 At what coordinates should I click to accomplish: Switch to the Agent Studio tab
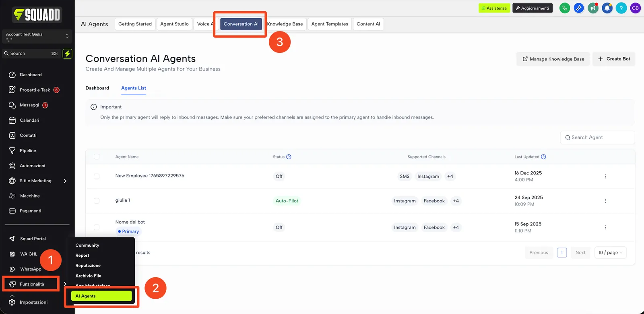(x=174, y=24)
